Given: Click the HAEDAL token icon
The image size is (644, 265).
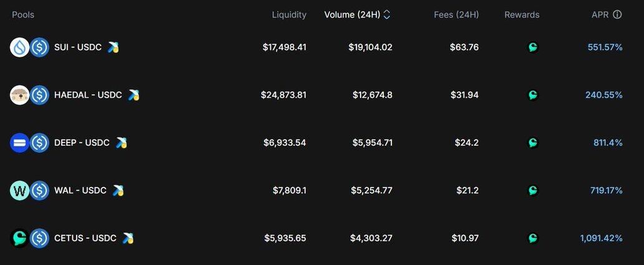Looking at the screenshot, I should 19,95.
